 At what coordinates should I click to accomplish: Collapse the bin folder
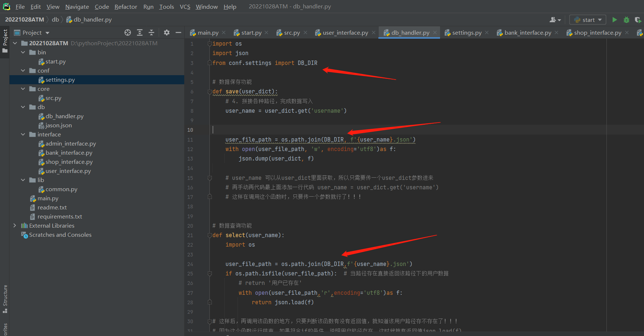click(23, 52)
